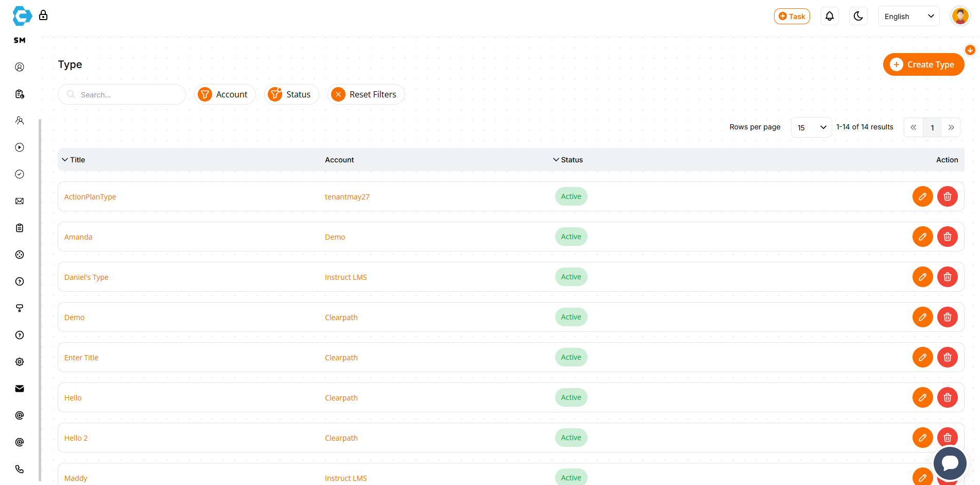Screen dimensions: 980x485
Task: Open the tenantmay27 account link
Action: [347, 197]
